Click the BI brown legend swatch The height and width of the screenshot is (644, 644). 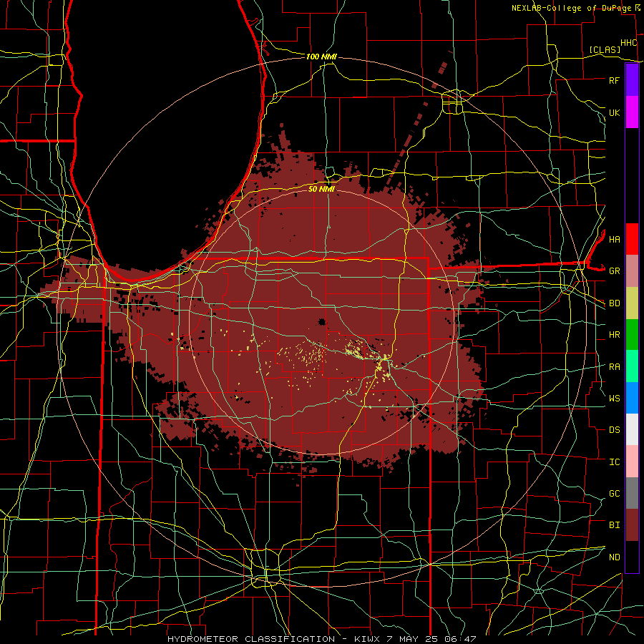point(632,525)
